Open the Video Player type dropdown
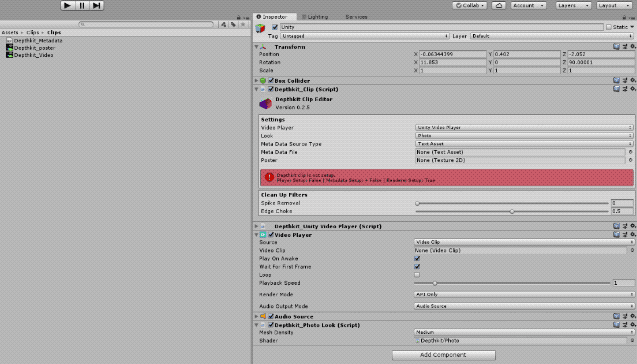 click(x=524, y=128)
